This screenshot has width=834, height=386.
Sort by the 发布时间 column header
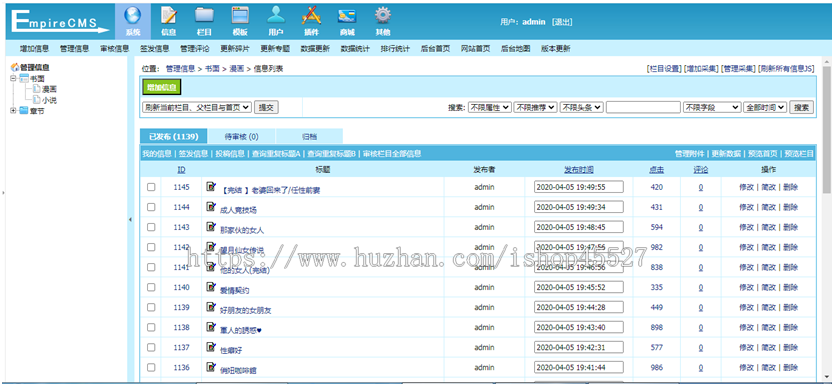(579, 170)
